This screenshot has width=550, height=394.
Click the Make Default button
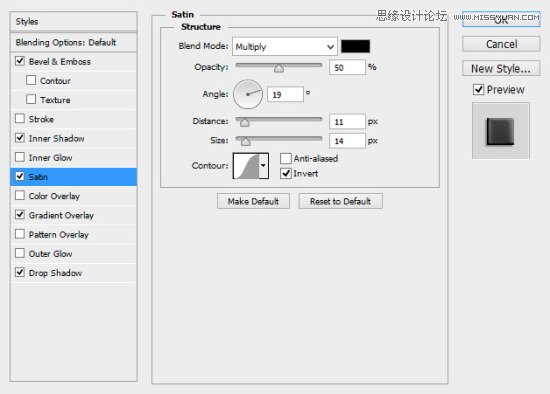pos(253,201)
